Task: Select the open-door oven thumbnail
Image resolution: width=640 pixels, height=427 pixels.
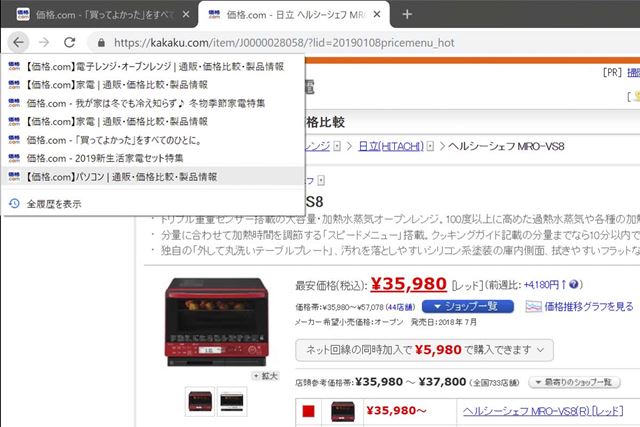Action: coord(232,401)
